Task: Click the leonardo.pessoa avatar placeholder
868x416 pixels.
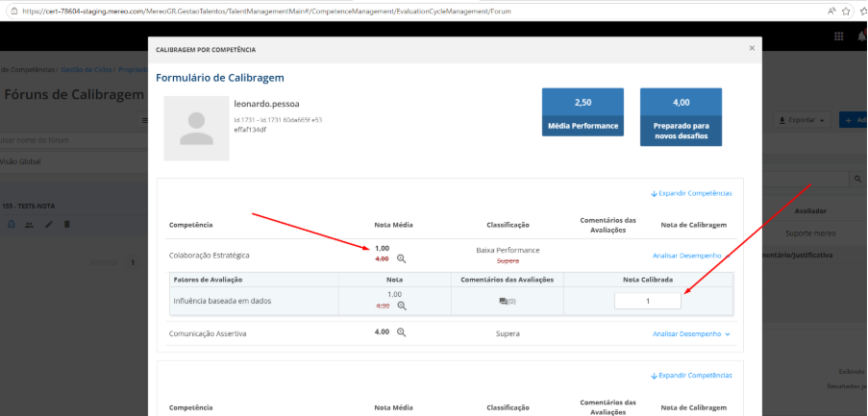Action: click(196, 129)
